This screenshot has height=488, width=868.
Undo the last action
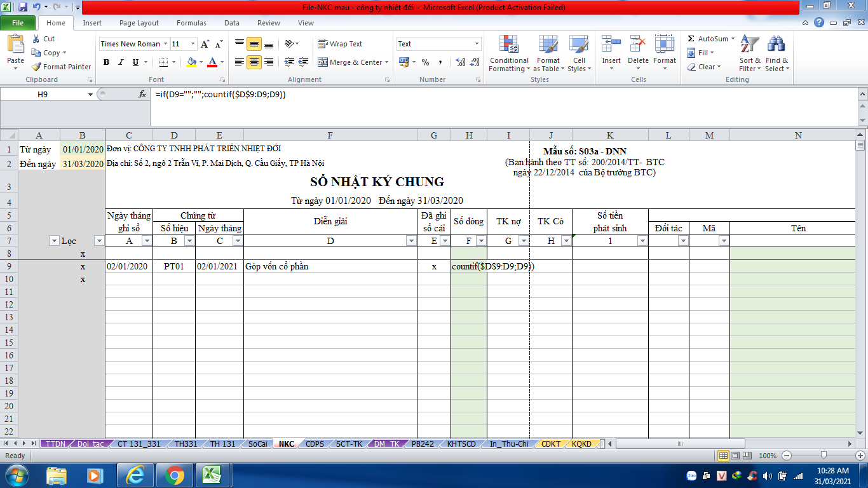(36, 8)
